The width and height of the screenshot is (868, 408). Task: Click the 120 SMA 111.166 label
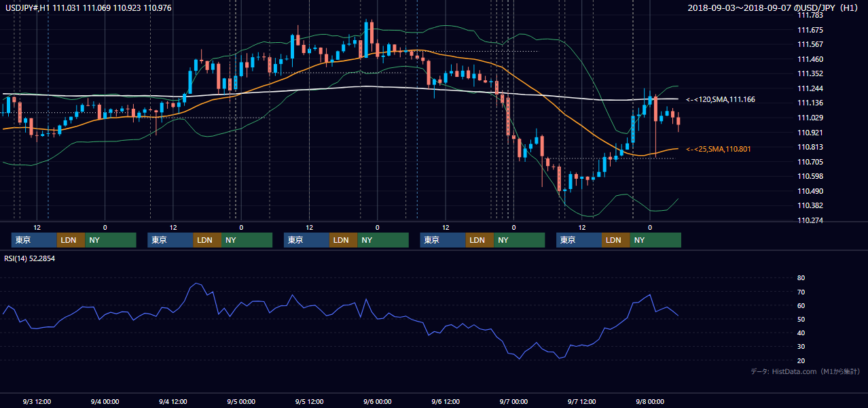(x=721, y=99)
